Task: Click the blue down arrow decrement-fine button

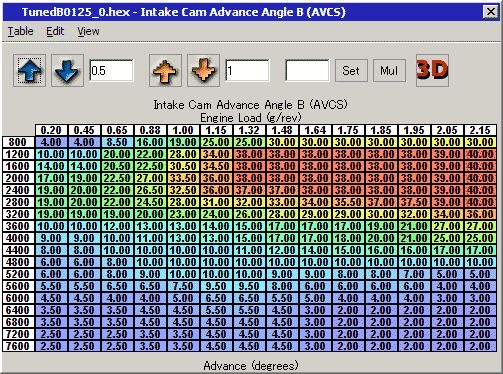Action: click(x=67, y=71)
